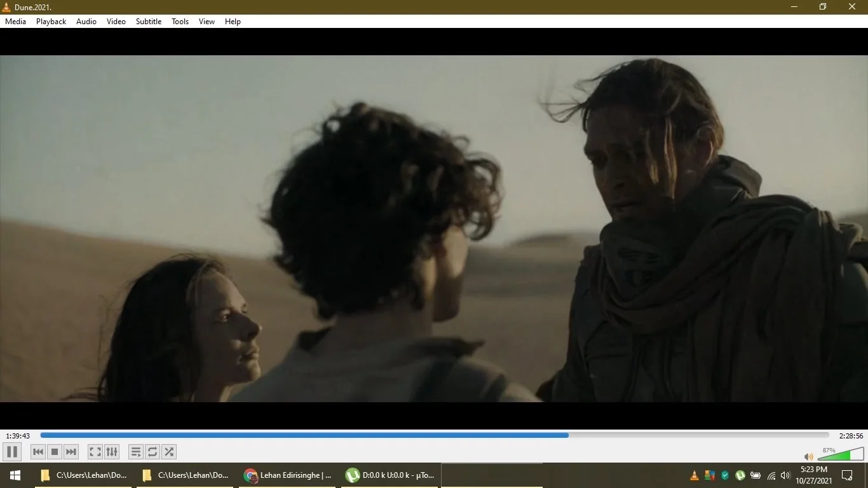
Task: Switch to the Chrome Lehan Edirisinghe window
Action: [x=287, y=475]
